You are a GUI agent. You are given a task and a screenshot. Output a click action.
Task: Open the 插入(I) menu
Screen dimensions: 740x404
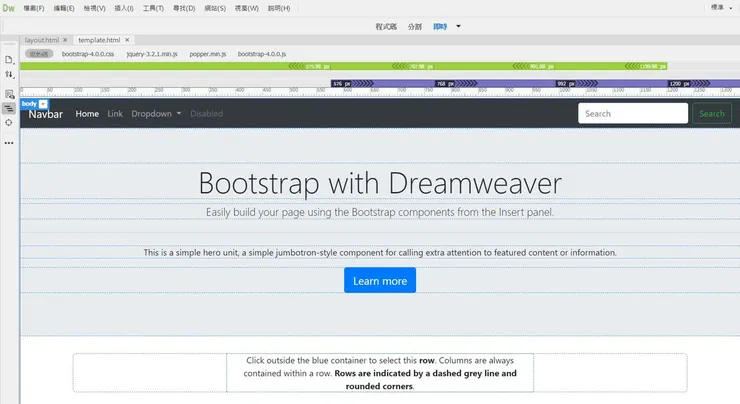[x=124, y=8]
